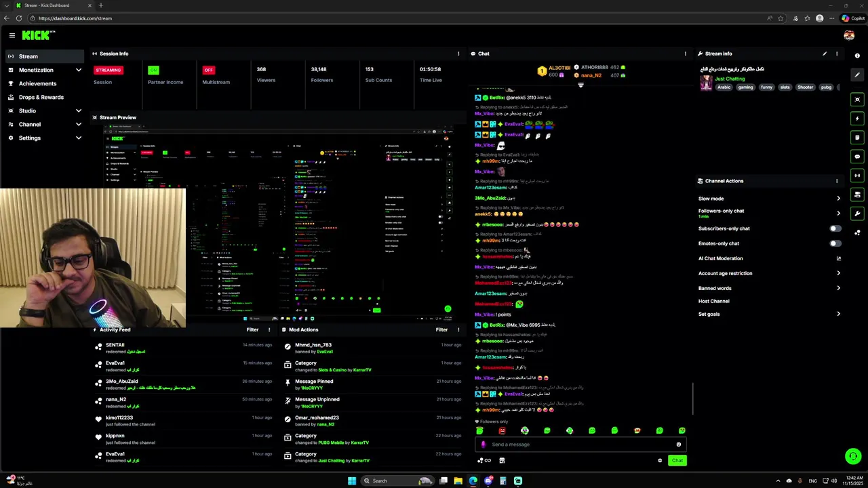The width and height of the screenshot is (868, 488).
Task: Click the Multistream OFF badge
Action: [x=209, y=70]
